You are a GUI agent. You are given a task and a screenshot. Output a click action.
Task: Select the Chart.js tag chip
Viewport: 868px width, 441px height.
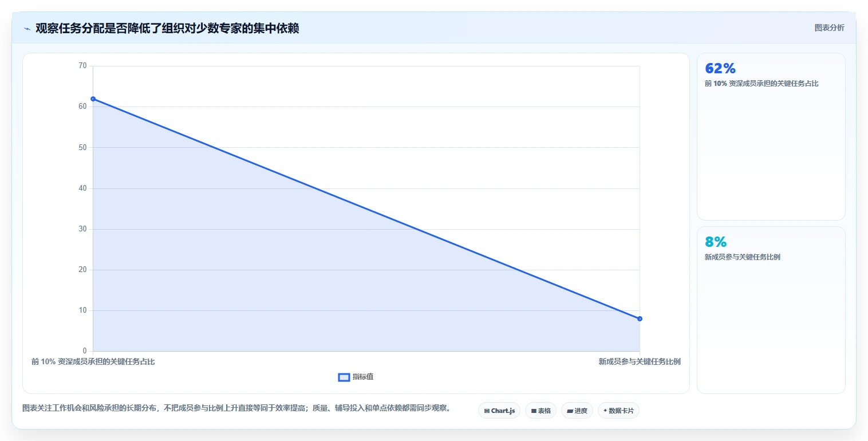click(x=499, y=411)
